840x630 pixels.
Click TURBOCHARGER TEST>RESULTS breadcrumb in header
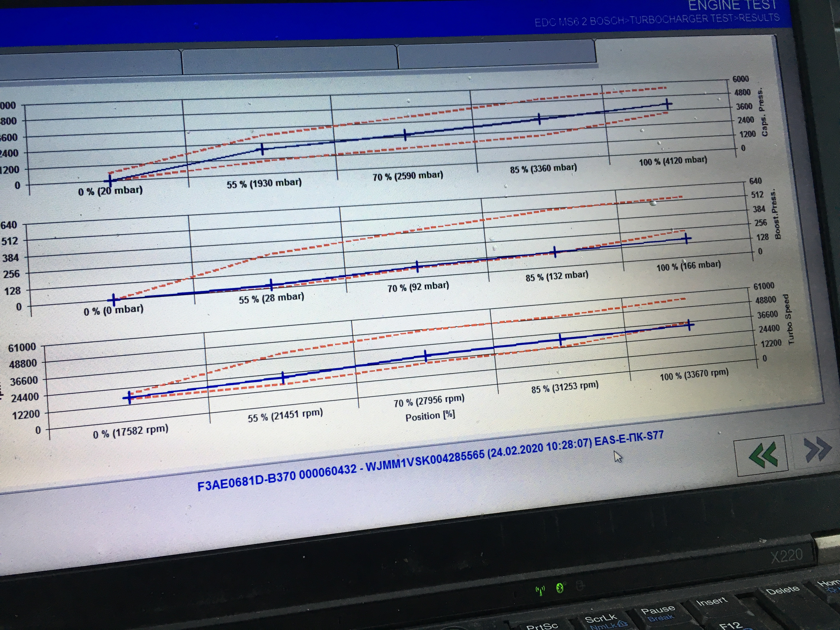(x=704, y=19)
